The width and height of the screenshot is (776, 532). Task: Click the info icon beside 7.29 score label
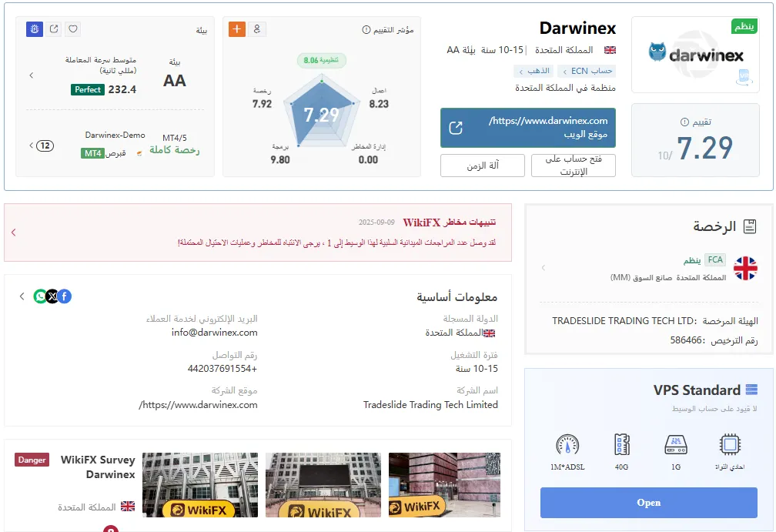click(x=684, y=122)
